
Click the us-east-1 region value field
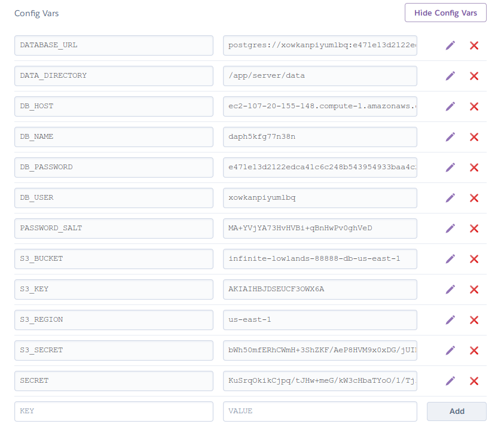tap(320, 320)
